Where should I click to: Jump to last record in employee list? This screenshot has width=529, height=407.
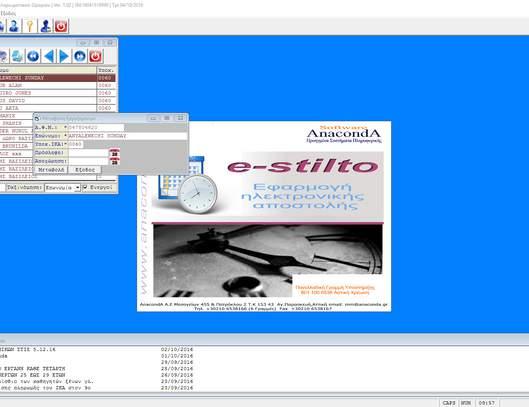[80, 56]
